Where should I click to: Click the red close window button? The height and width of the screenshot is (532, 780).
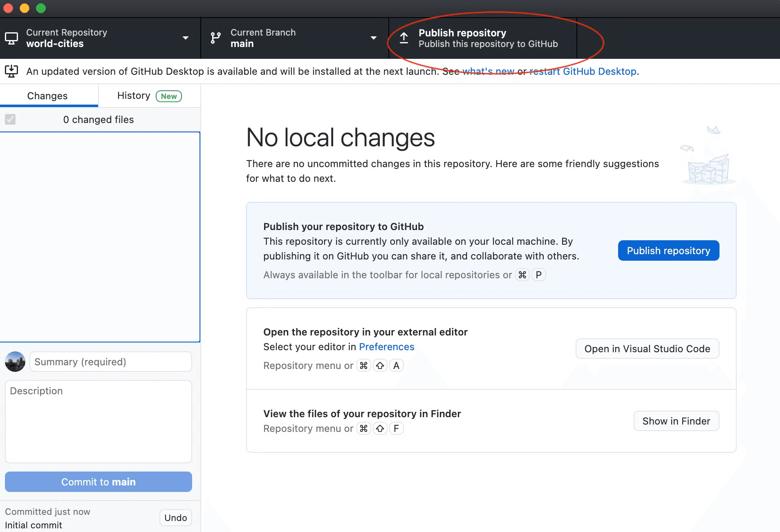(8, 8)
